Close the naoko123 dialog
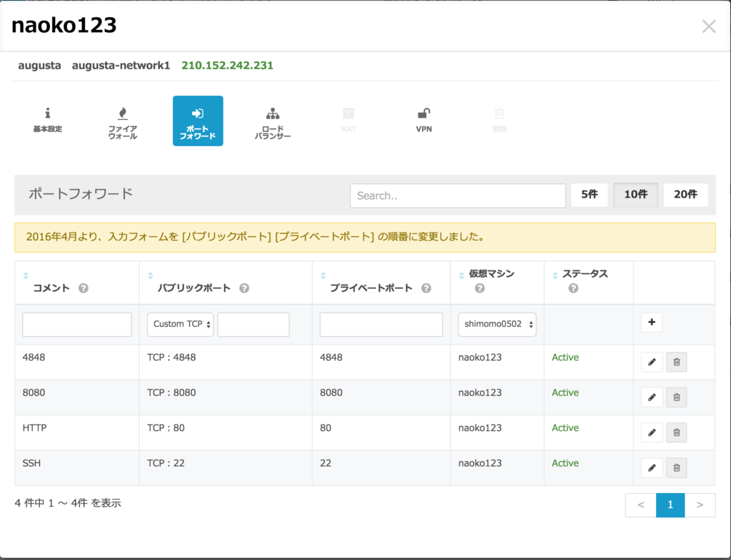731x560 pixels. [x=709, y=26]
